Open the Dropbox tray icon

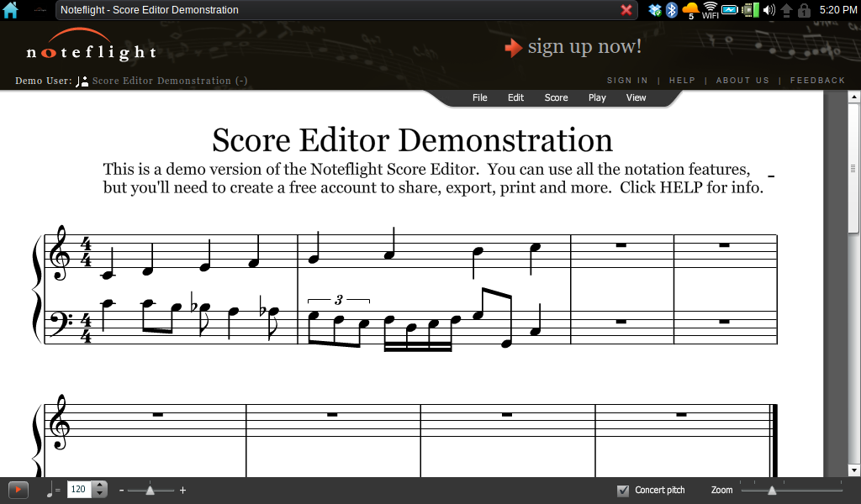tap(654, 10)
